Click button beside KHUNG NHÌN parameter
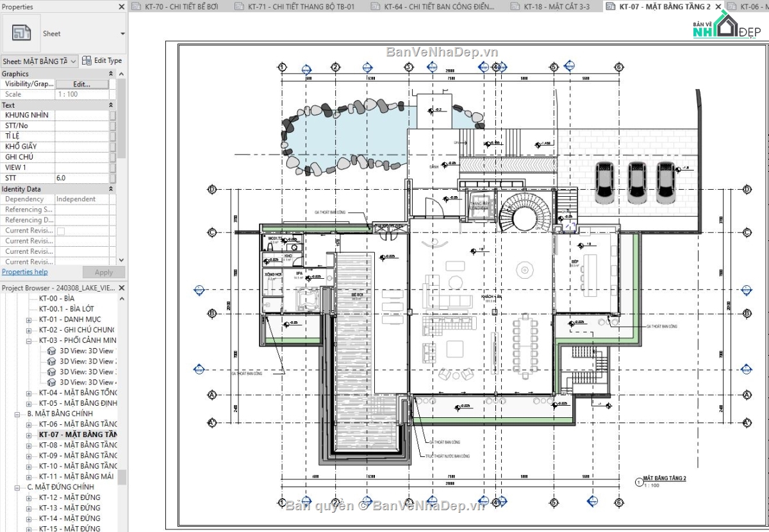Image resolution: width=769 pixels, height=532 pixels. (x=113, y=115)
